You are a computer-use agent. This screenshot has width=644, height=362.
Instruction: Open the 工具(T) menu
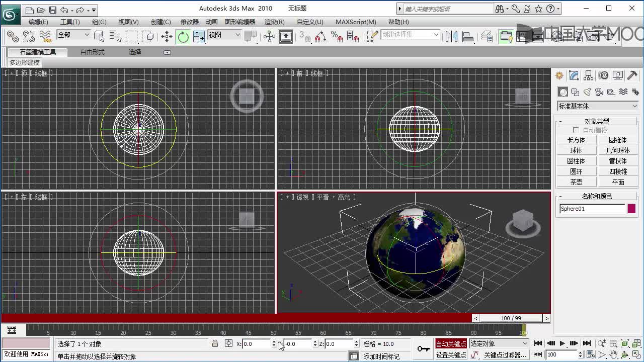pyautogui.click(x=70, y=22)
